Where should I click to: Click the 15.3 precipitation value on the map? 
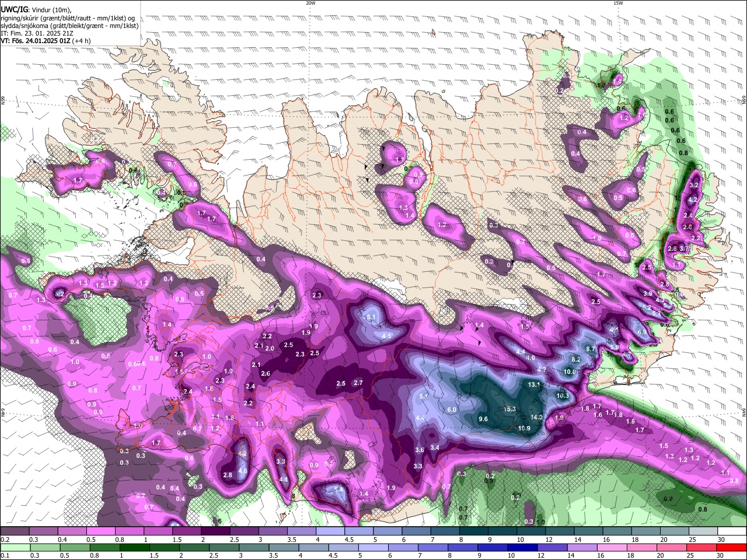(509, 409)
